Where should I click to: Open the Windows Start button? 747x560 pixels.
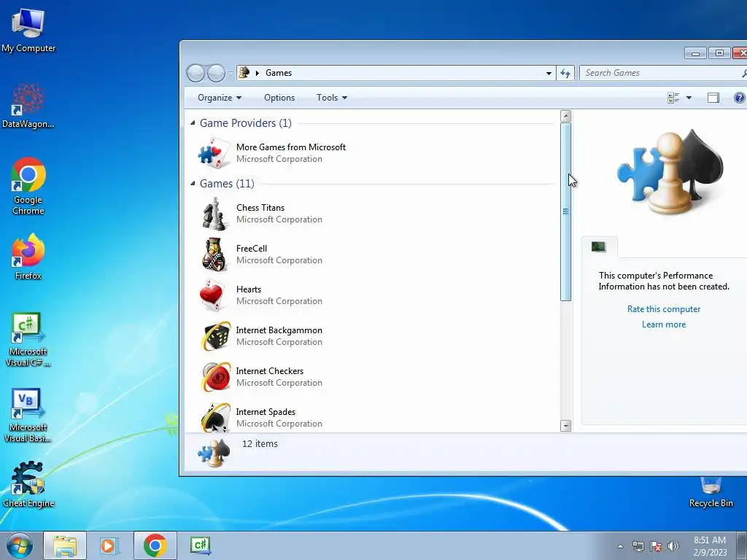coord(20,545)
